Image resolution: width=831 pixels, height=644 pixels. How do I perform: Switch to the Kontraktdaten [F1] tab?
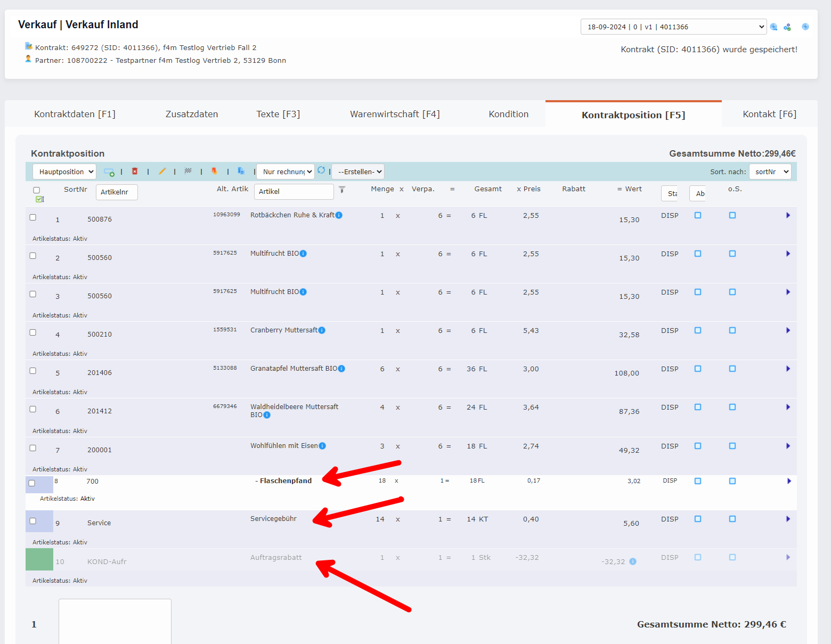75,114
